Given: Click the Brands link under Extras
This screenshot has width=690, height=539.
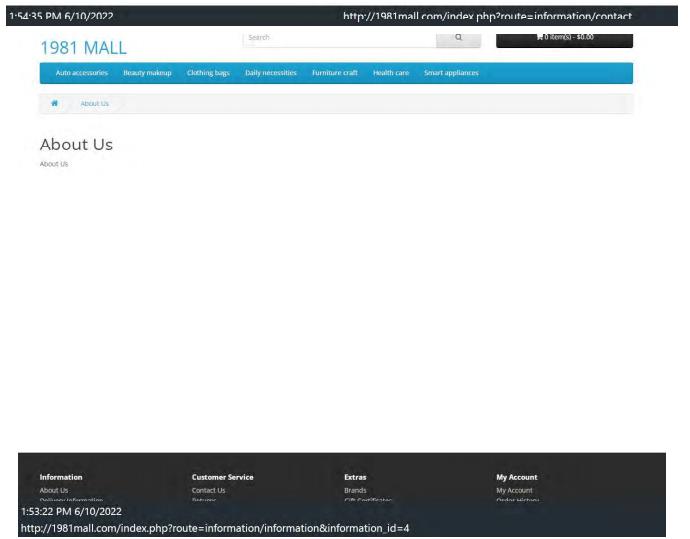Looking at the screenshot, I should pyautogui.click(x=355, y=490).
